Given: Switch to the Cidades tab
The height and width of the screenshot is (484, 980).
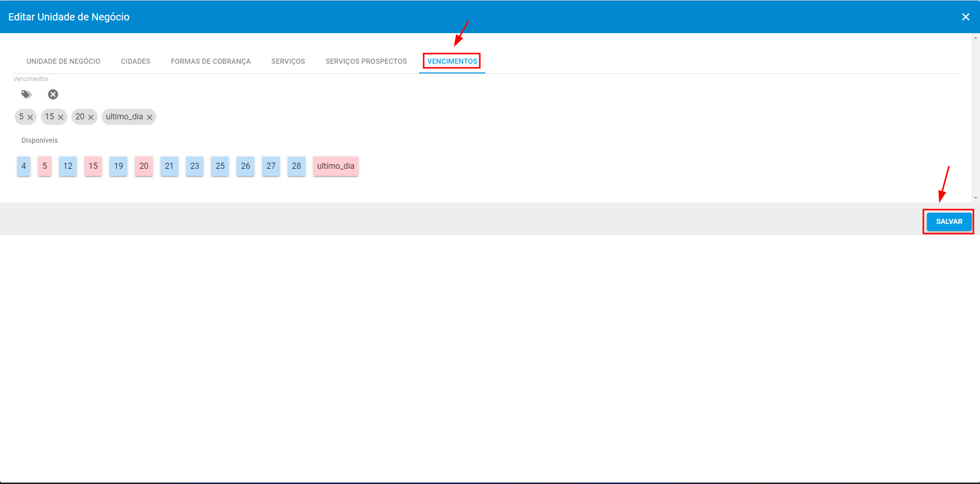Looking at the screenshot, I should click(x=136, y=61).
